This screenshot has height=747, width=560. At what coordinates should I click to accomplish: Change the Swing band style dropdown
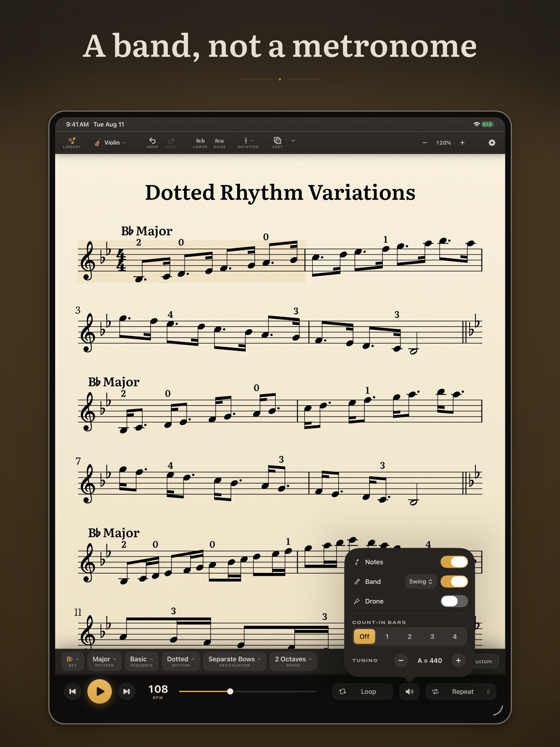click(421, 582)
